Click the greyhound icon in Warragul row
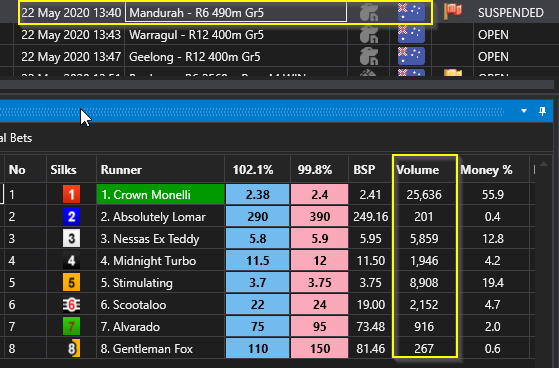Screen dimensions: 559x368 [x=369, y=35]
